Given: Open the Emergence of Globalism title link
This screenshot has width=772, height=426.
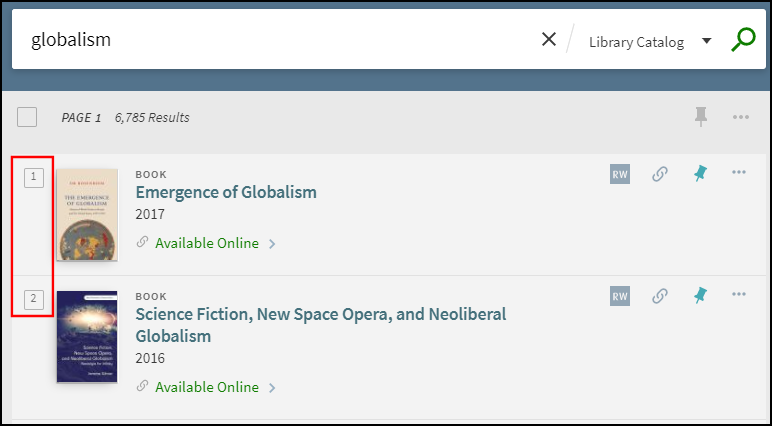Looking at the screenshot, I should tap(226, 192).
